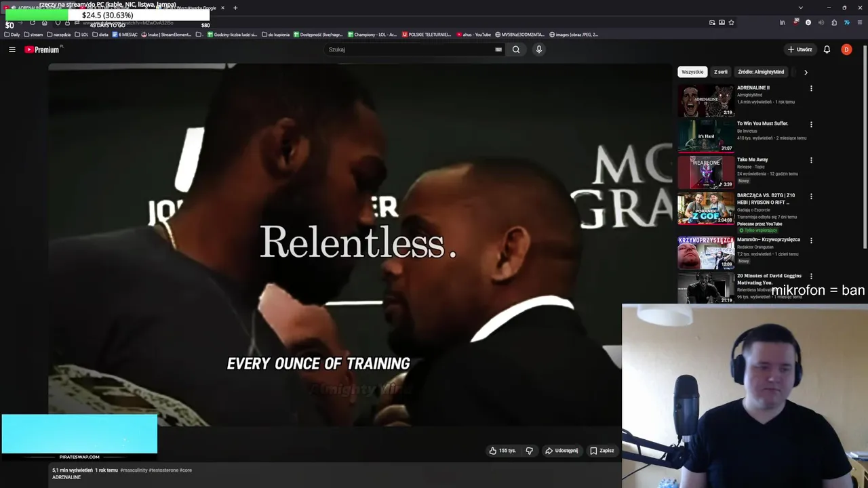Start voice search with the microphone icon

coord(539,49)
